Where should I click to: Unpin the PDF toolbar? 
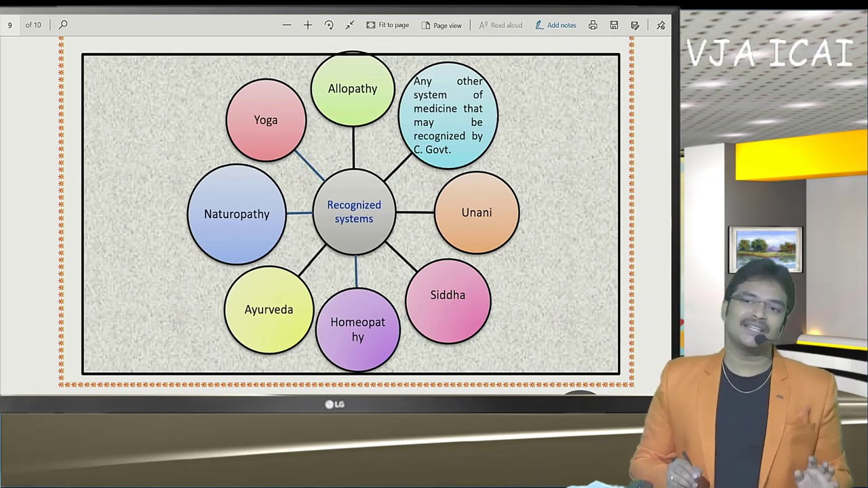[661, 25]
